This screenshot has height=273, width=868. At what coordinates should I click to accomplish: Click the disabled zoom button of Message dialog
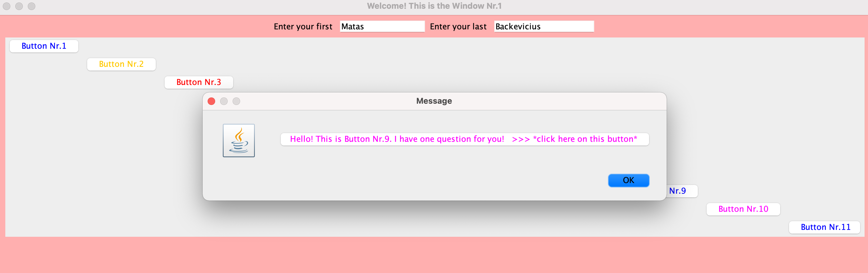[237, 101]
